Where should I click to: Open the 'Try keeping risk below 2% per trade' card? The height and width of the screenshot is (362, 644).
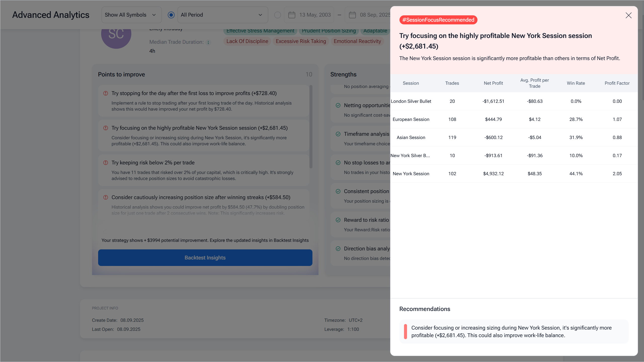[x=204, y=170]
